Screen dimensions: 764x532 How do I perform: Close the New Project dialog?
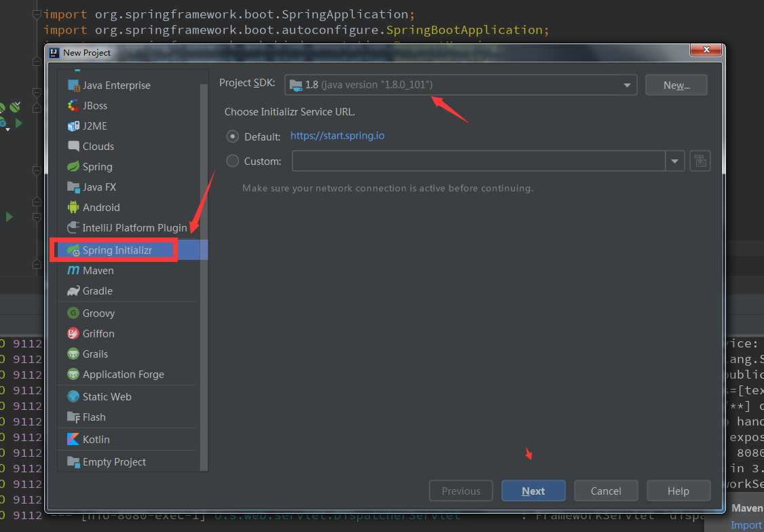tap(706, 50)
